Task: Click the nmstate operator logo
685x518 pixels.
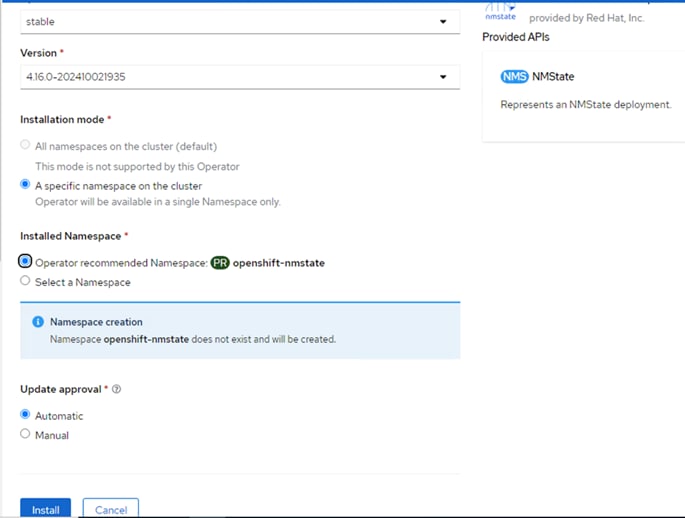Action: point(501,12)
